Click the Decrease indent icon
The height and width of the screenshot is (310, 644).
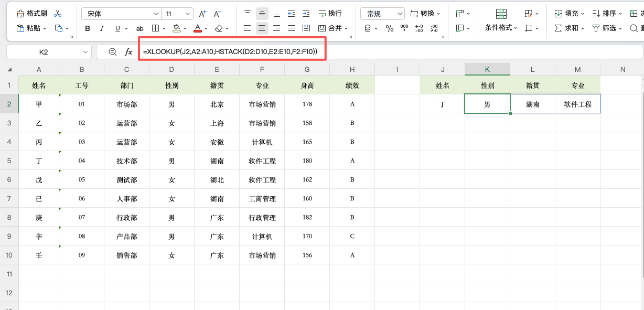coord(292,14)
